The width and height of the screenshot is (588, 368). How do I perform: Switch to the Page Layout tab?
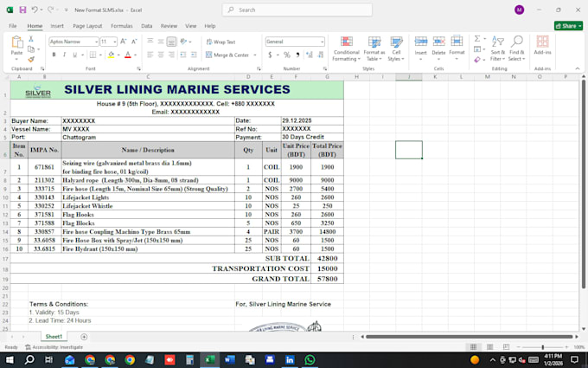click(87, 26)
